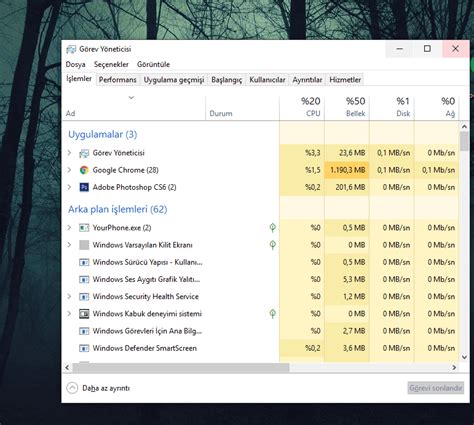474x425 pixels.
Task: Select the İşlemler tab
Action: (79, 79)
